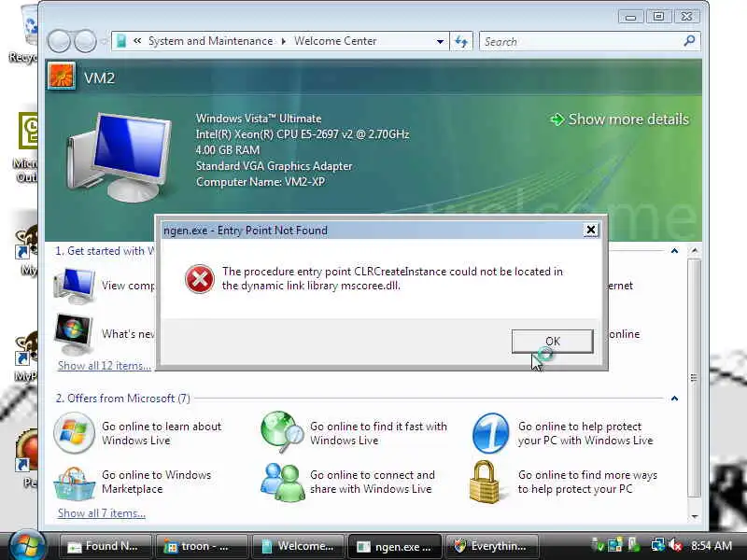This screenshot has width=747, height=560.
Task: Switch to troon taskbar button
Action: pyautogui.click(x=201, y=546)
